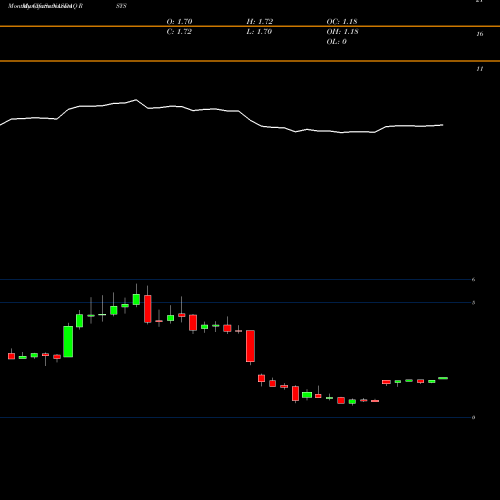Select the last green candlestick on the right

(443, 378)
